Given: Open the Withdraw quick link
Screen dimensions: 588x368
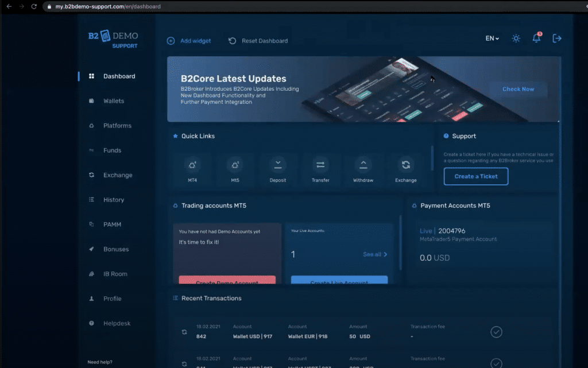Looking at the screenshot, I should click(x=363, y=165).
